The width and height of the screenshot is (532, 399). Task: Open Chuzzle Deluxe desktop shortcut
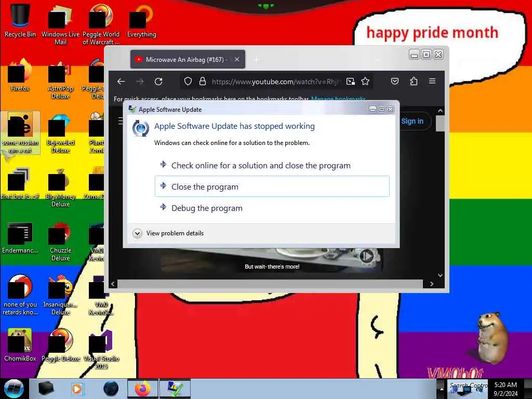coord(60,242)
